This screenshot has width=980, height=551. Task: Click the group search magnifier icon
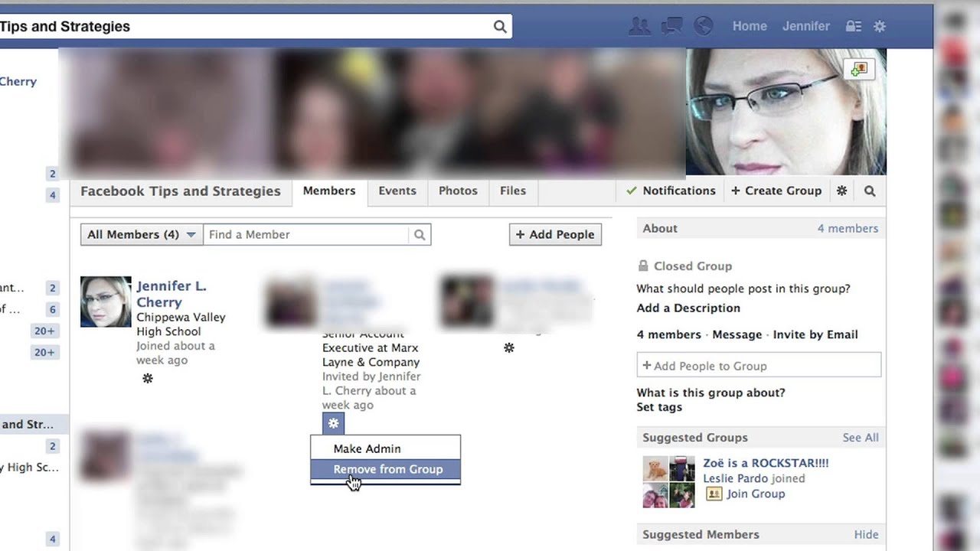pyautogui.click(x=870, y=191)
